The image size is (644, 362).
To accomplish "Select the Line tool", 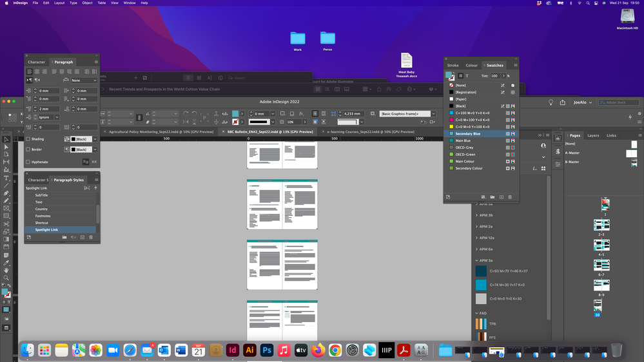I will click(6, 186).
